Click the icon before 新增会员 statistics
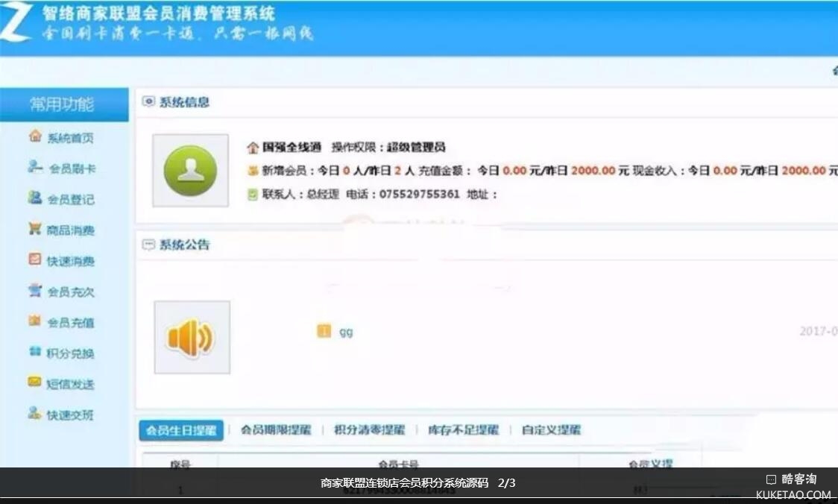The height and width of the screenshot is (504, 838). click(x=253, y=171)
